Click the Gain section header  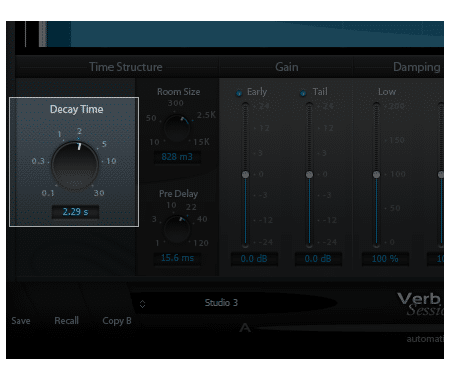pyautogui.click(x=287, y=67)
